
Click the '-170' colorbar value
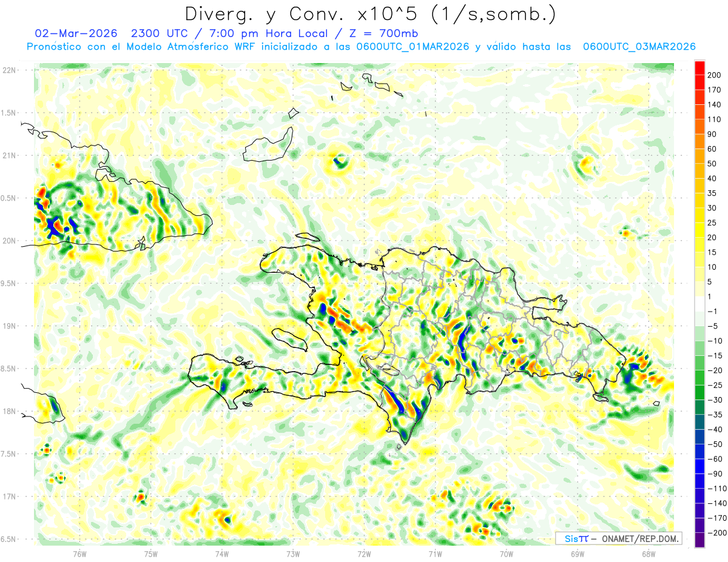point(718,518)
